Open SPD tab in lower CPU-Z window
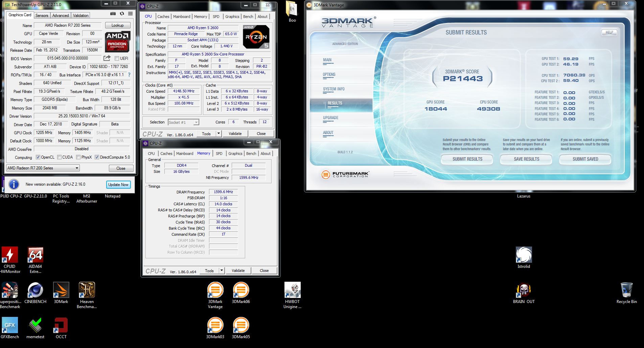This screenshot has width=644, height=348. (219, 154)
